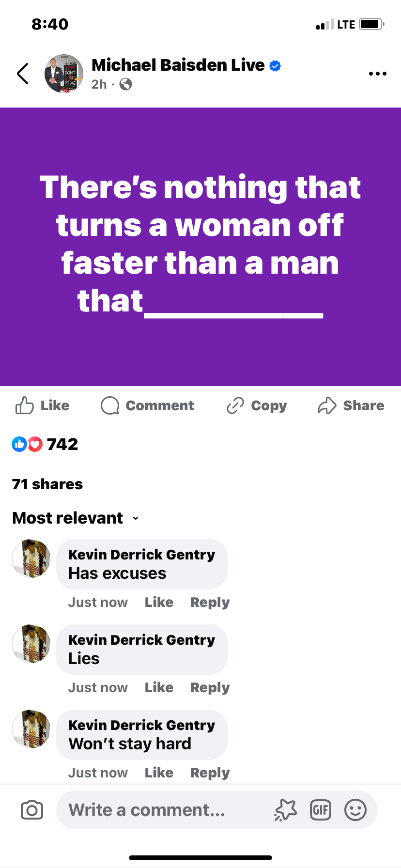This screenshot has width=401, height=868.
Task: Like the post with thumbs-up button
Action: 42,405
